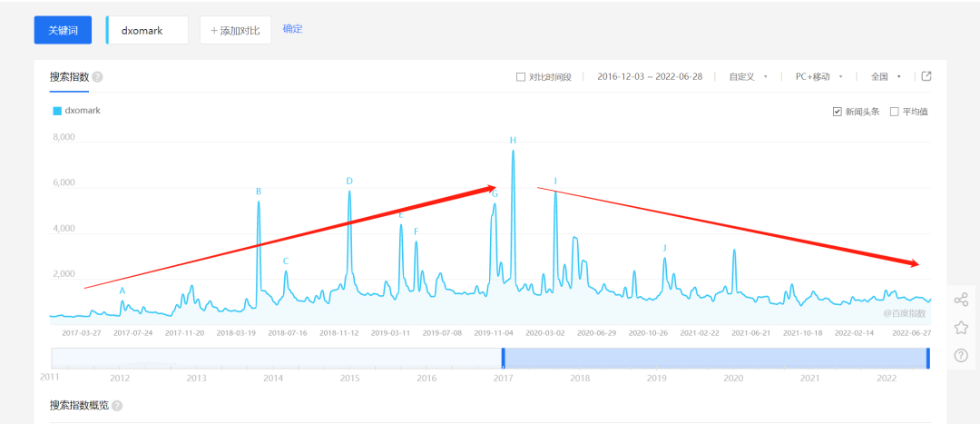Expand the 自定义 time dropdown

(x=748, y=77)
